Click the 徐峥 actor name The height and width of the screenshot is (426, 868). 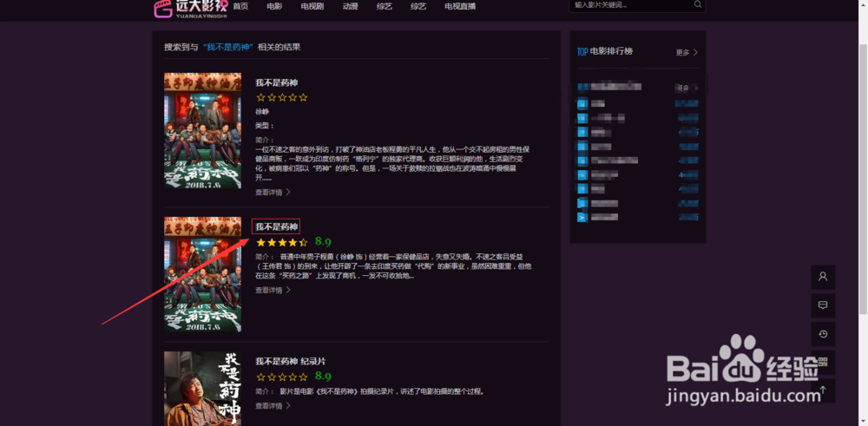click(x=261, y=111)
